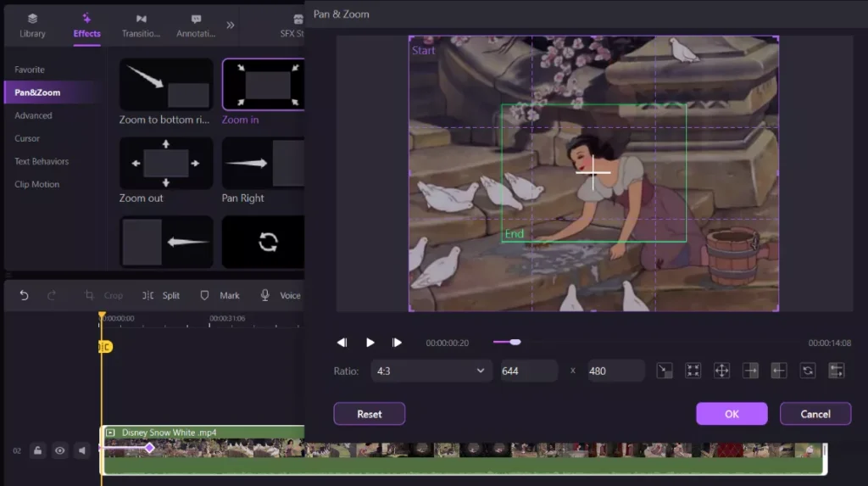The image size is (868, 486).
Task: Add a Mark to timeline
Action: tap(220, 295)
